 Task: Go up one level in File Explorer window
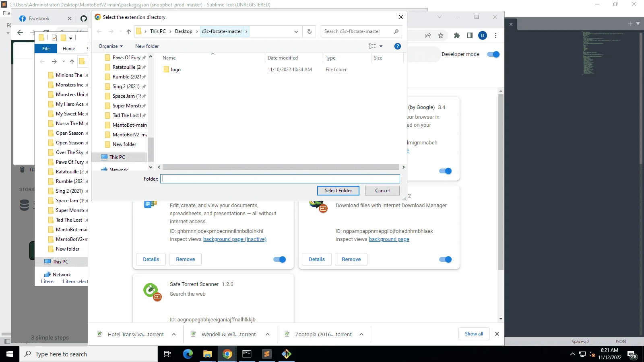pyautogui.click(x=72, y=62)
